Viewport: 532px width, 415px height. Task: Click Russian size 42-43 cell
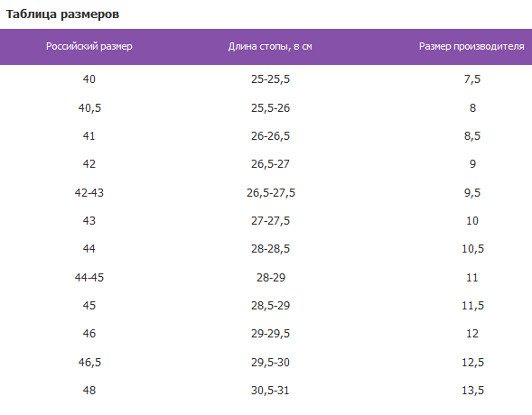(89, 192)
